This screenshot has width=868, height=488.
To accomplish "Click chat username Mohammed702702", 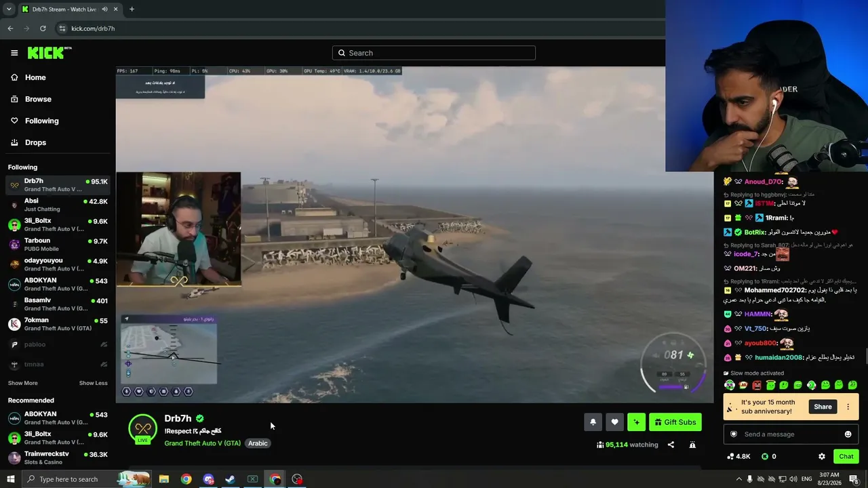I will tap(775, 290).
